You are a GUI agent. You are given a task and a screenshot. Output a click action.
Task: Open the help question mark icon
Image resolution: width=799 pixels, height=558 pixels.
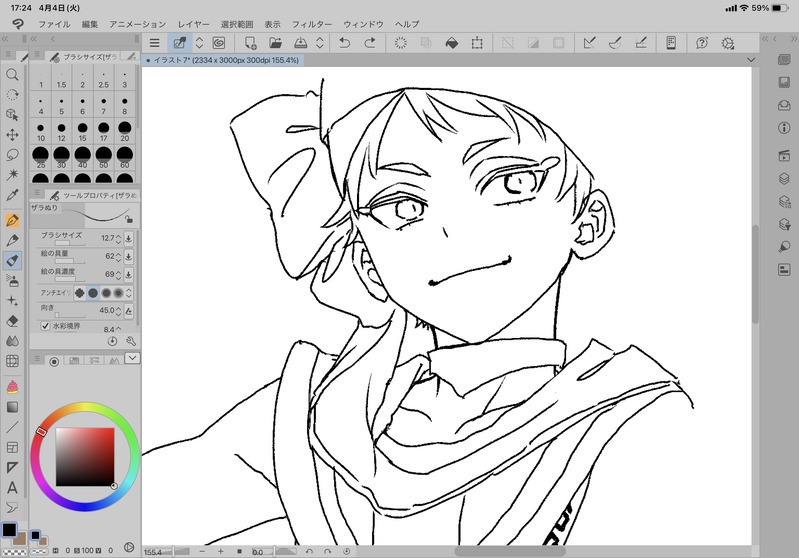(x=702, y=43)
